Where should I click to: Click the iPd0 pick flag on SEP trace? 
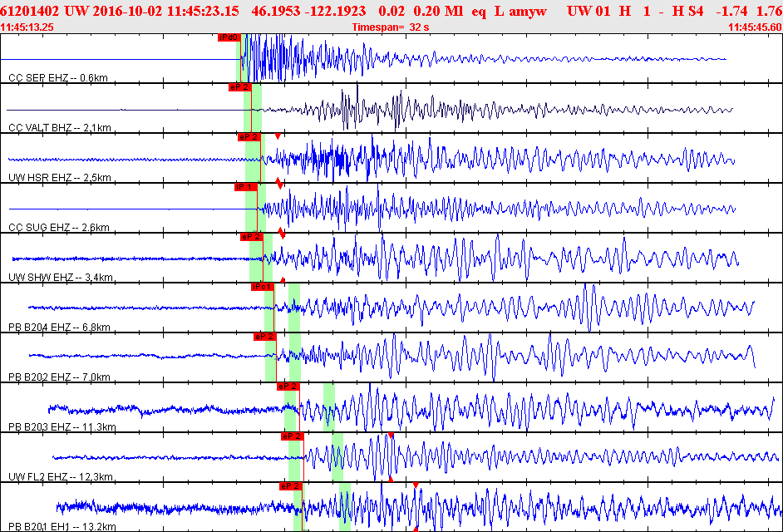(x=229, y=37)
